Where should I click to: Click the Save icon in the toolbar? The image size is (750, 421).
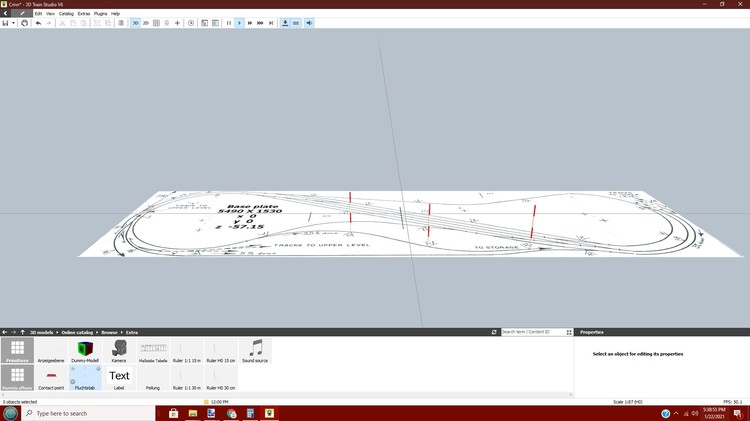point(5,22)
